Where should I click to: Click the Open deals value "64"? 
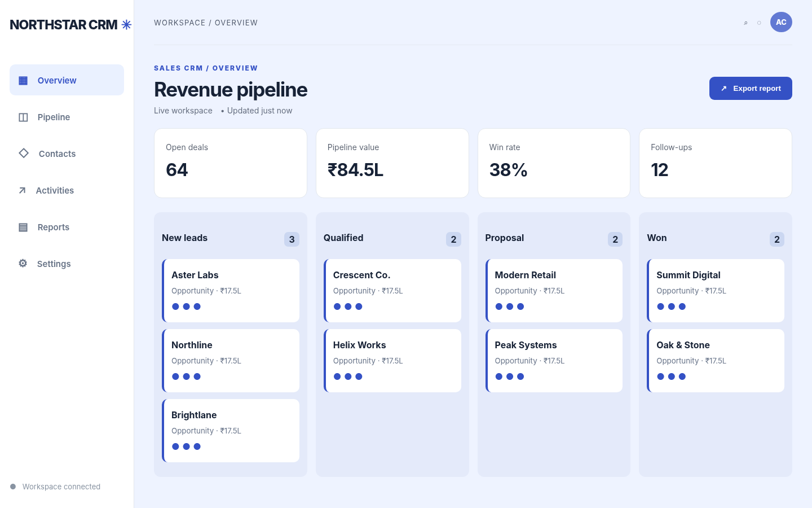[x=177, y=170]
